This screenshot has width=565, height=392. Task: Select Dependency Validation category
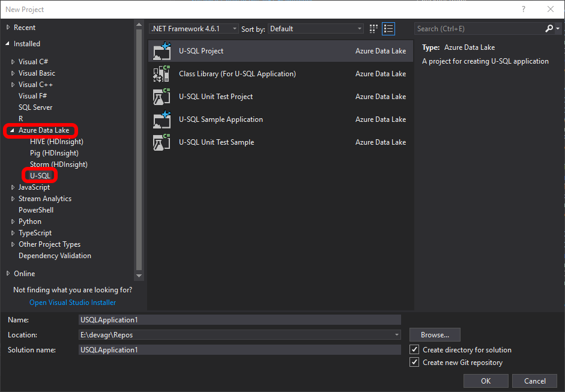coord(55,256)
